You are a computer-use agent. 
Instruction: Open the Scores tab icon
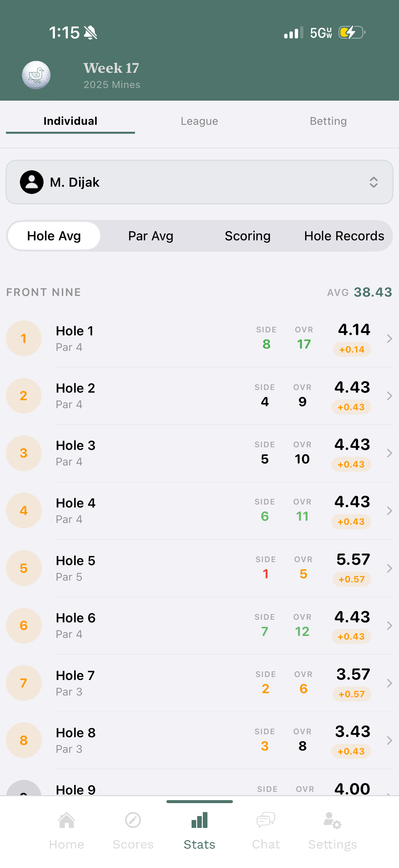point(133,820)
